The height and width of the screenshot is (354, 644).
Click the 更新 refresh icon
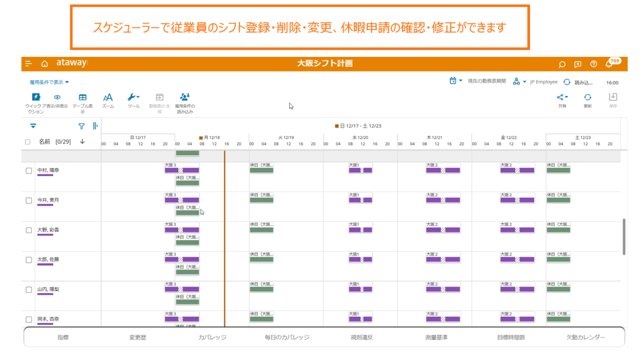[588, 98]
